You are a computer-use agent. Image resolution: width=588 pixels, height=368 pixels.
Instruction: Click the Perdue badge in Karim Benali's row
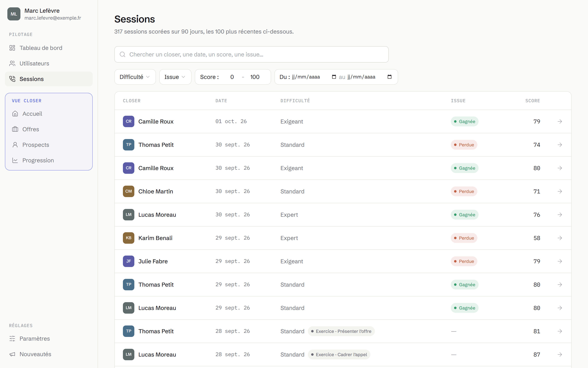(x=464, y=238)
